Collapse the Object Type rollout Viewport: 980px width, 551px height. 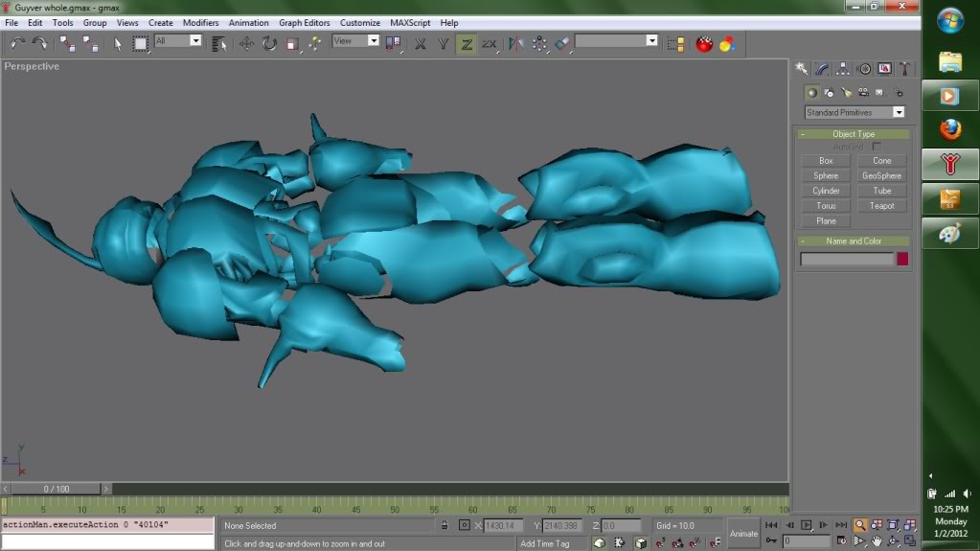point(853,134)
